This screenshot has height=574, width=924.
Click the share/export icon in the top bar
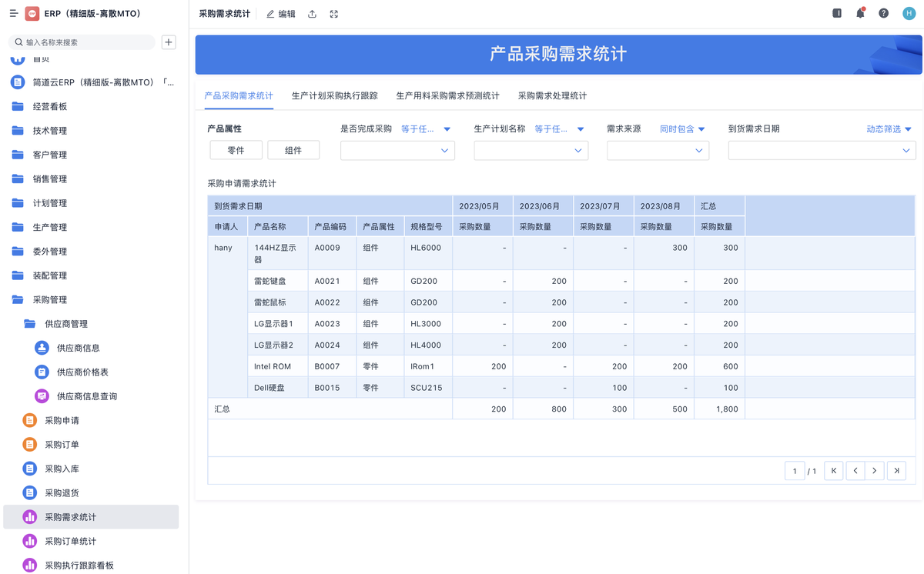pyautogui.click(x=312, y=14)
